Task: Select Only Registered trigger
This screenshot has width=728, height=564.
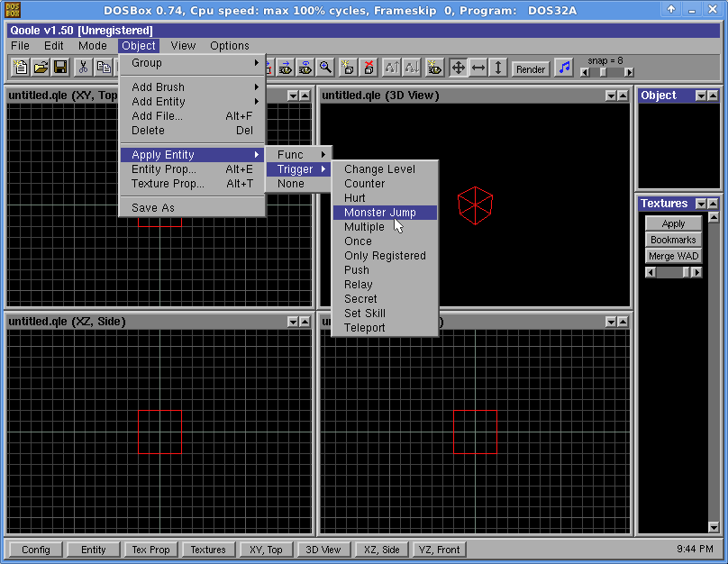Action: [x=385, y=255]
